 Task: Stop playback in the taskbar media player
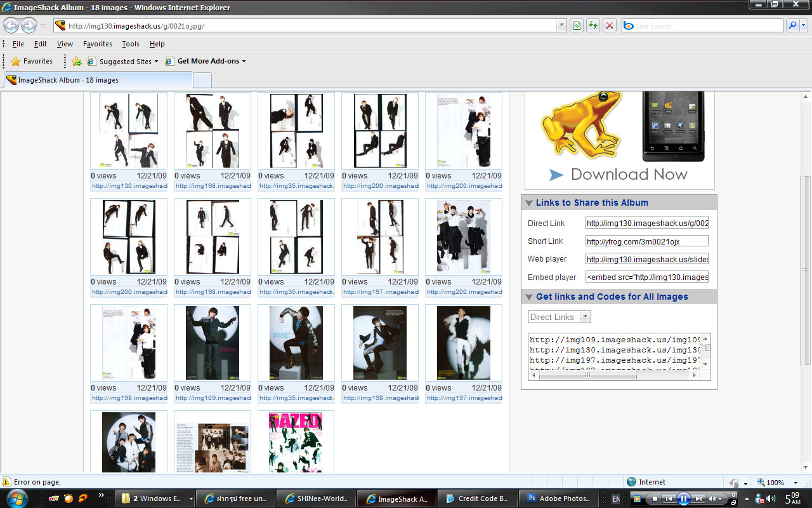(655, 498)
